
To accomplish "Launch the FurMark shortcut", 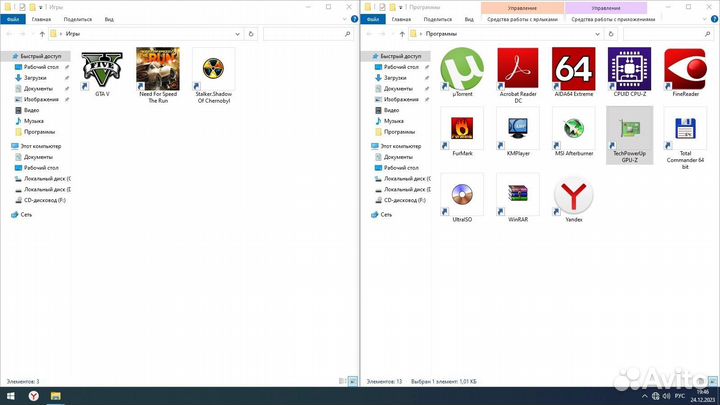I will coord(462,132).
